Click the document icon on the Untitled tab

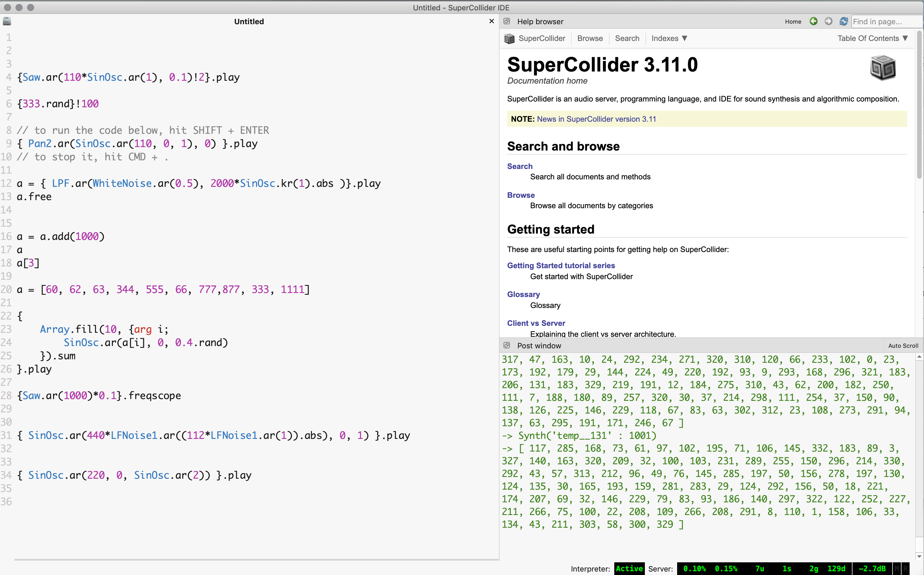(7, 21)
